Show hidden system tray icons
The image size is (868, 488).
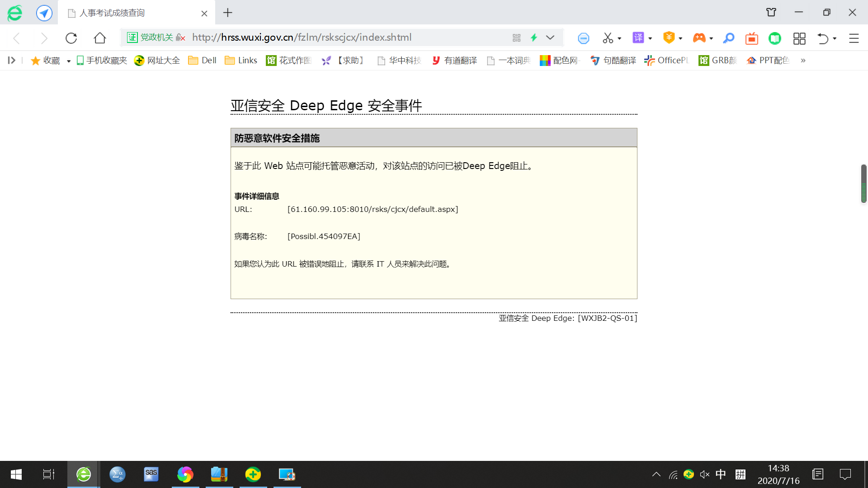tap(656, 474)
